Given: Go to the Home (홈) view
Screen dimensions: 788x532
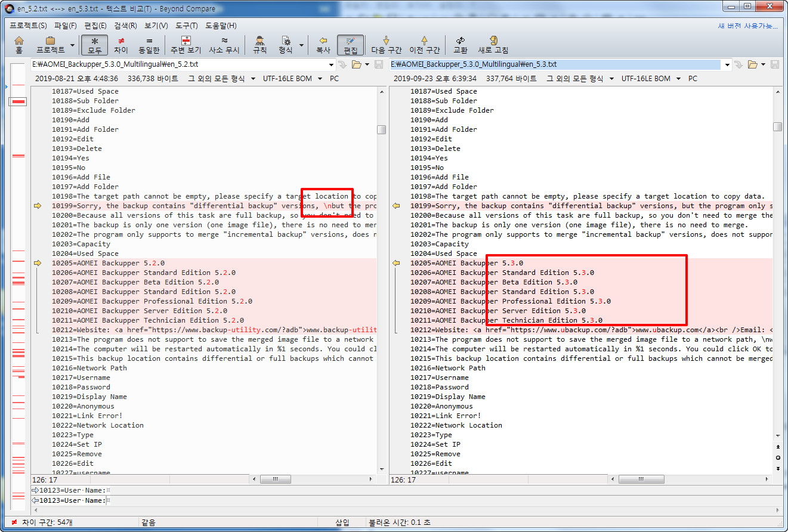Looking at the screenshot, I should coord(18,45).
